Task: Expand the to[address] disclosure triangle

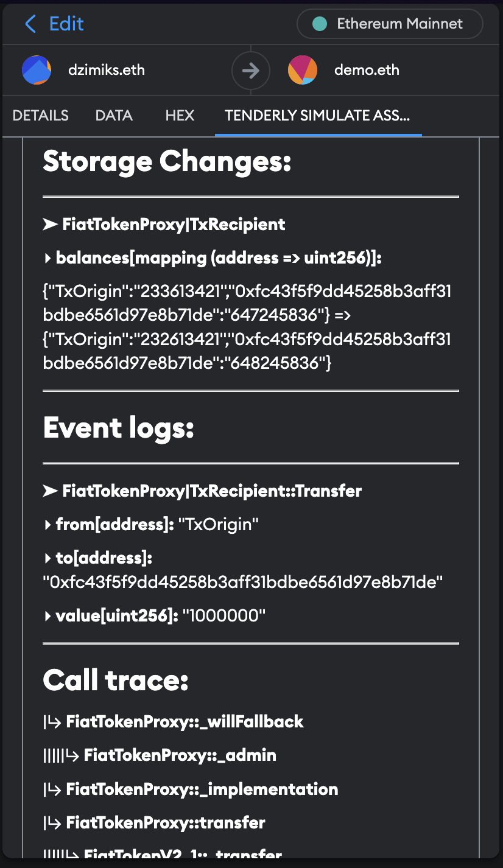Action: pyautogui.click(x=48, y=558)
